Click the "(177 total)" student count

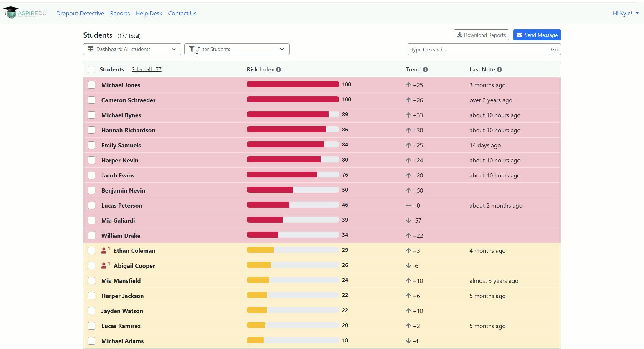129,36
